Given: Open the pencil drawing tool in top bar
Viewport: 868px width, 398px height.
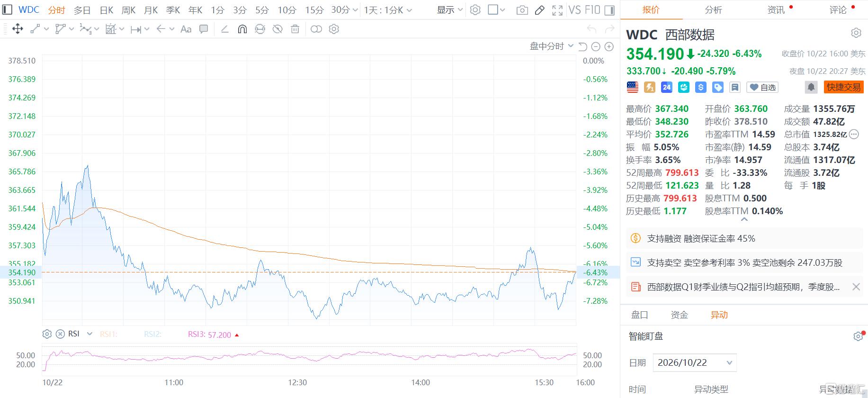Looking at the screenshot, I should [x=539, y=10].
